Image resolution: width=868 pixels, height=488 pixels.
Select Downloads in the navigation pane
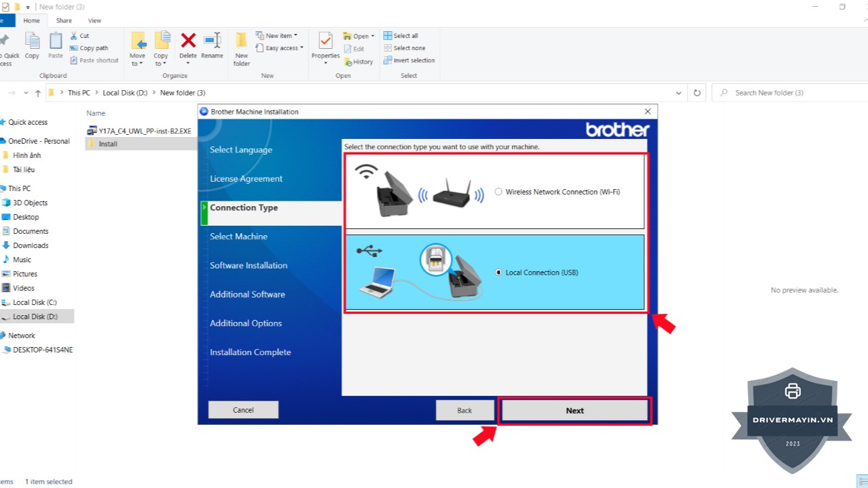[31, 245]
